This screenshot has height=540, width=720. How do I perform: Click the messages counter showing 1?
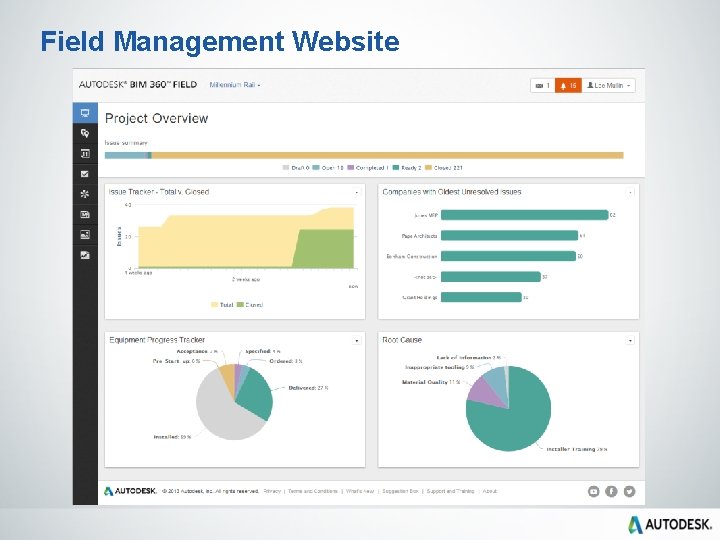[x=543, y=85]
